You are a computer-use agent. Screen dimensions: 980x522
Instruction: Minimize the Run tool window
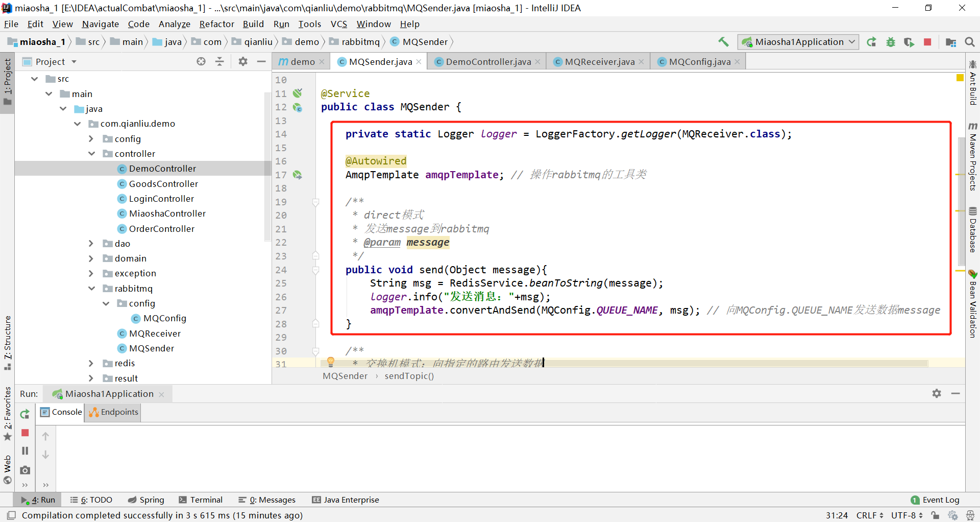pos(955,393)
